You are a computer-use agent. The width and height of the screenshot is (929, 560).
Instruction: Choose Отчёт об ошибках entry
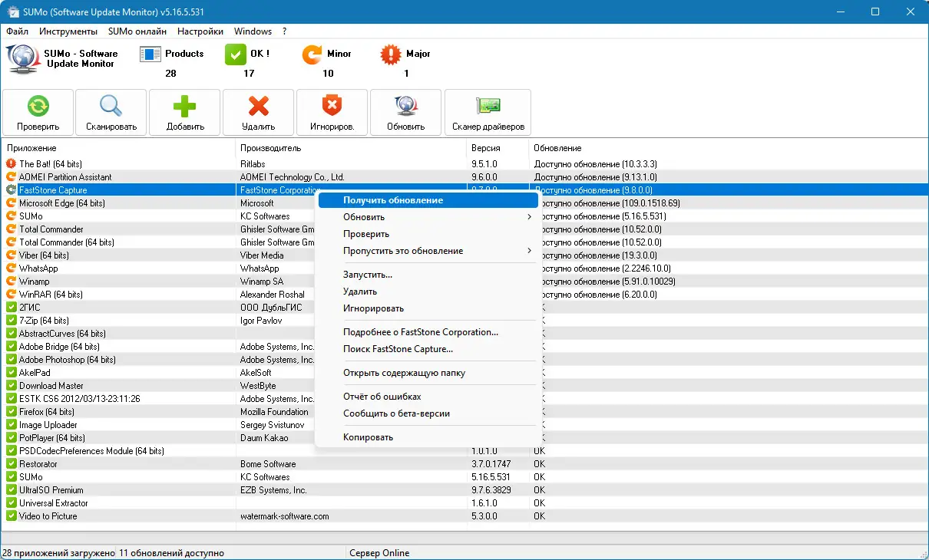[428, 397]
